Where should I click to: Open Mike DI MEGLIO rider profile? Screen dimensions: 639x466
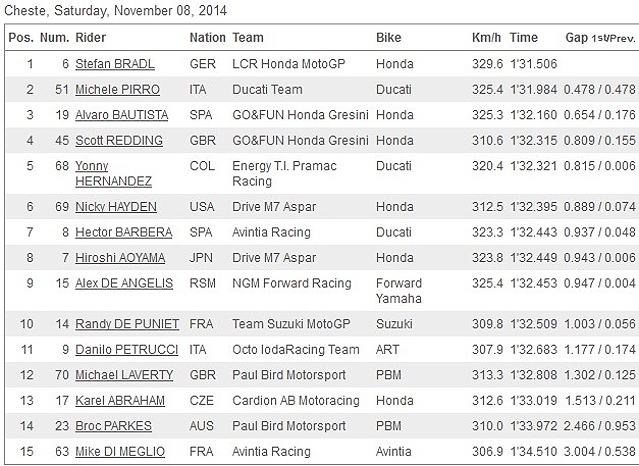point(120,453)
